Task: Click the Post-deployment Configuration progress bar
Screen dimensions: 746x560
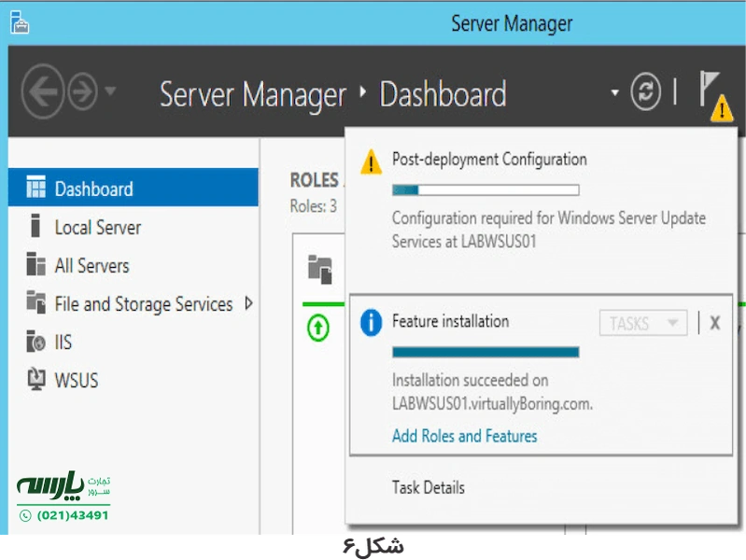Action: [x=486, y=190]
